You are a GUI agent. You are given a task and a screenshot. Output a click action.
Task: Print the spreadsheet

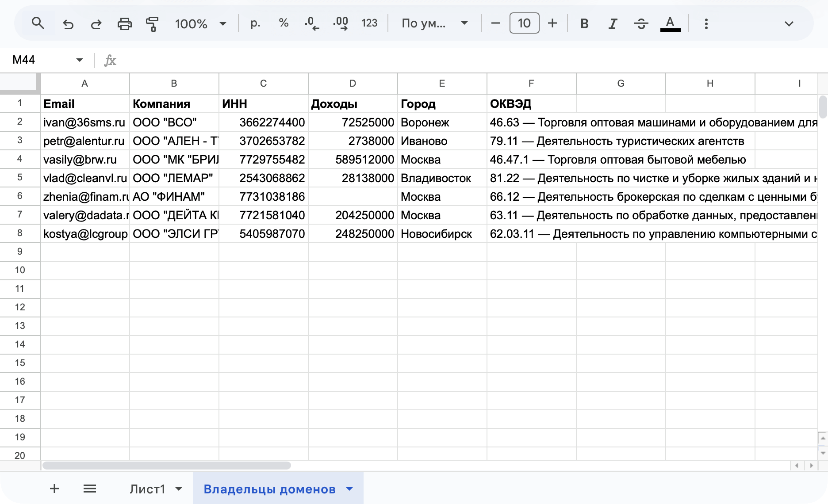point(124,23)
